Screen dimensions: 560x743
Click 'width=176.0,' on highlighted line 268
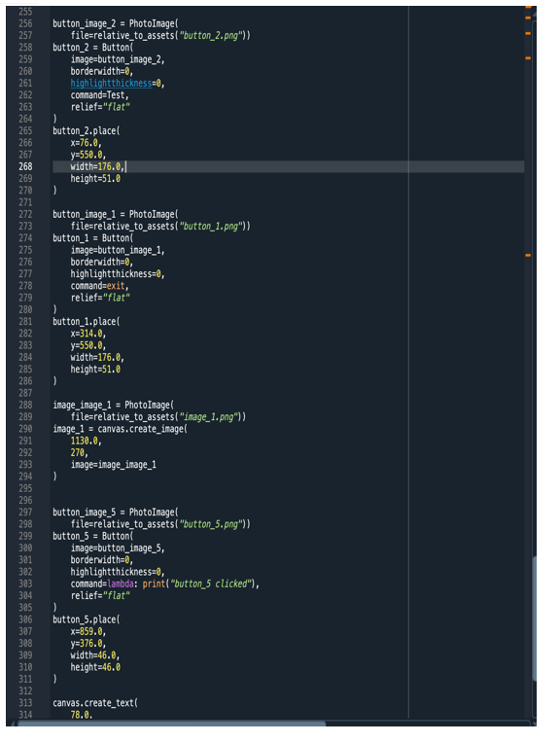coord(97,167)
